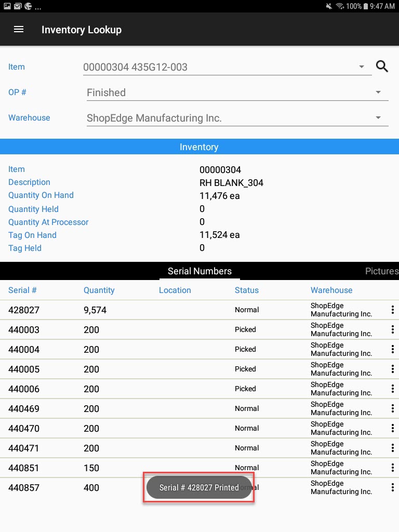Tap the battery status icon
The width and height of the screenshot is (399, 532).
tap(366, 6)
